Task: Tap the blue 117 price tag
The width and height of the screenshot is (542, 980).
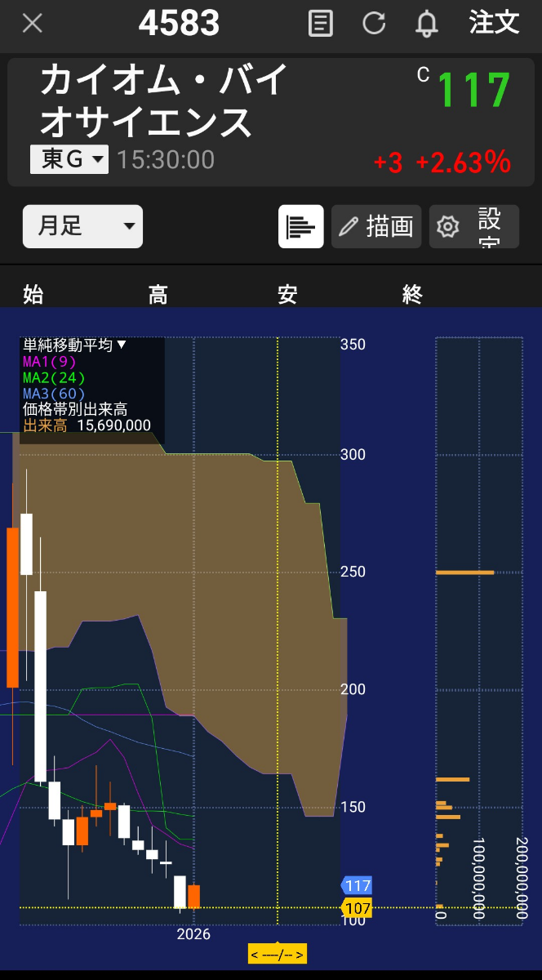Action: pos(357,886)
